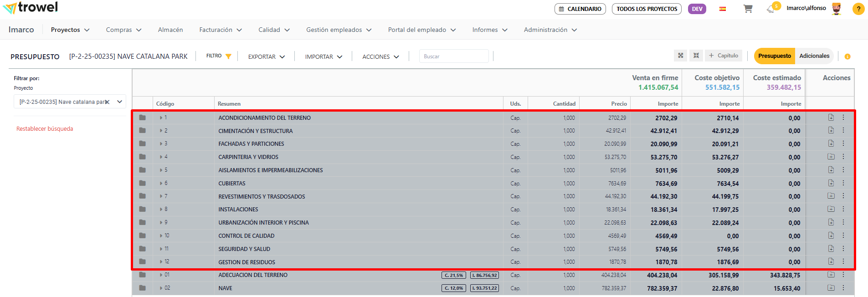Viewport: 868px width, 297px height.
Task: Go to the Almacén menu item
Action: point(170,30)
